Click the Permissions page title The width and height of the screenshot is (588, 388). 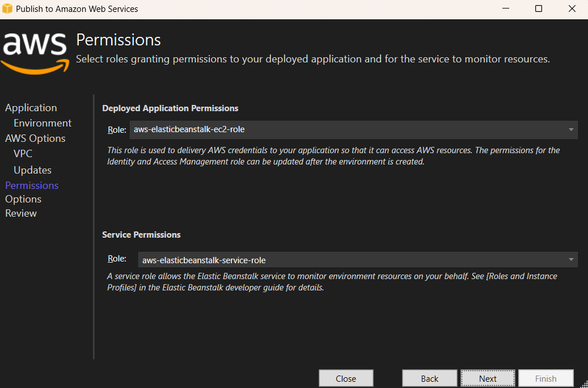click(x=119, y=40)
